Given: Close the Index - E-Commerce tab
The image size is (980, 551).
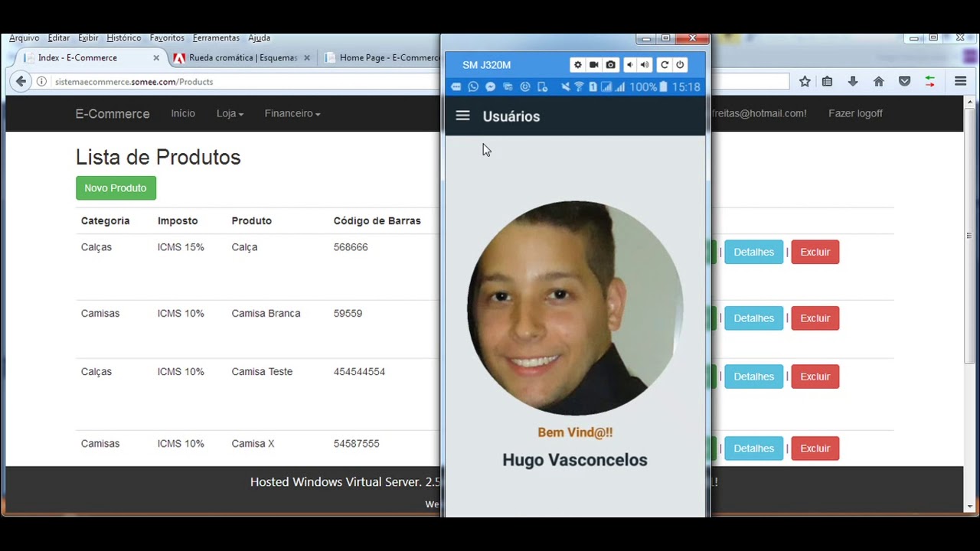Looking at the screenshot, I should (x=156, y=57).
